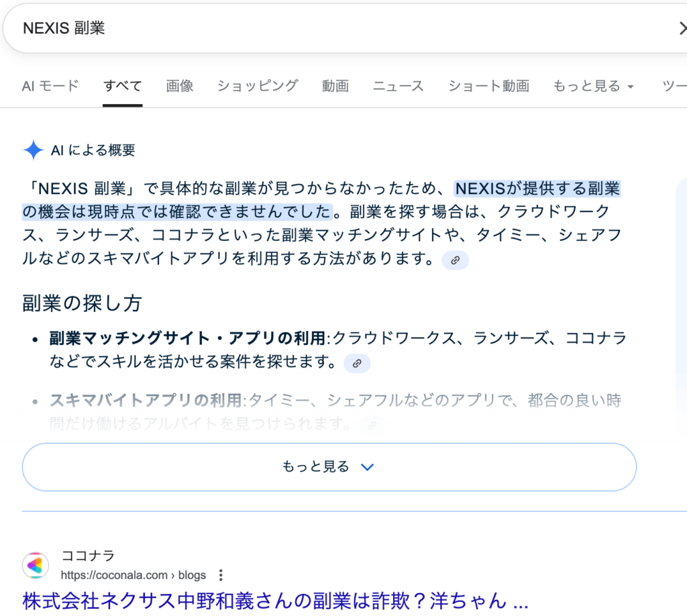Open source link chip after 副業マッチングサイト bullet
Screen dimensions: 687x616
click(357, 364)
